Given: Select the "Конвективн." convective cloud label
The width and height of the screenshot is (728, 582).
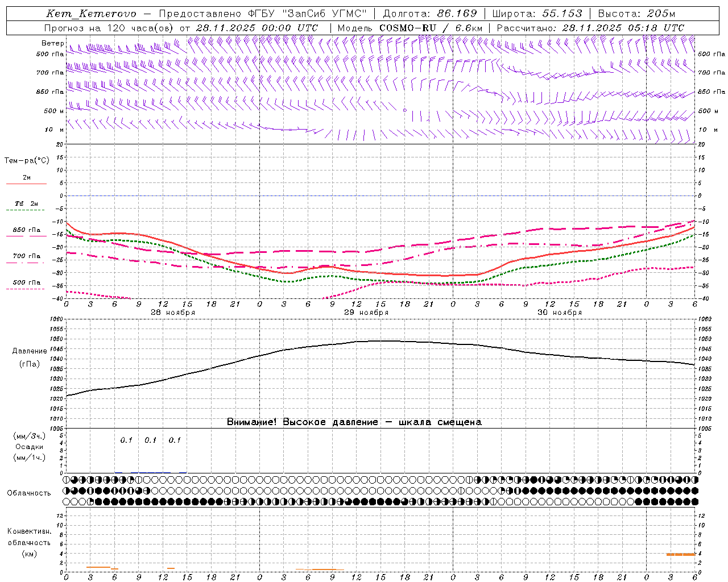Looking at the screenshot, I should [x=30, y=531].
